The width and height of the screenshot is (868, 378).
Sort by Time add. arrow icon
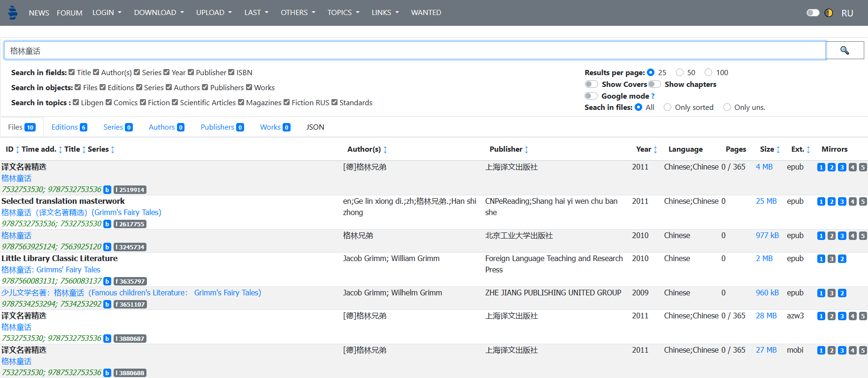60,149
